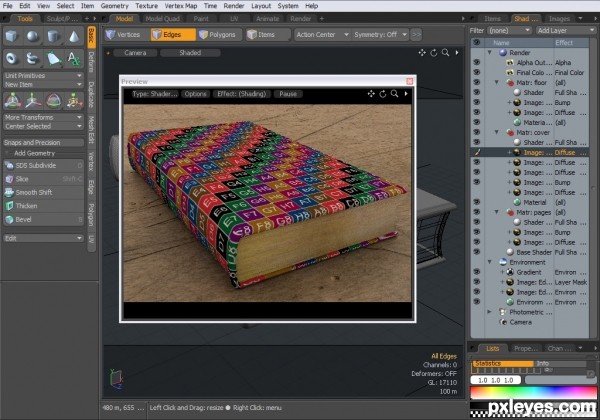Open the Geometry menu

114,6
